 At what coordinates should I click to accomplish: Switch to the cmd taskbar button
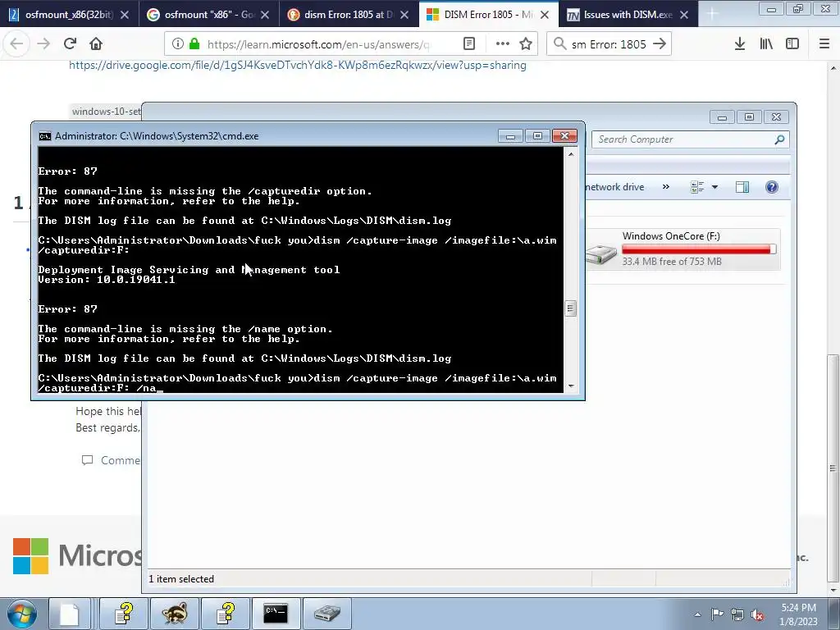(x=276, y=614)
